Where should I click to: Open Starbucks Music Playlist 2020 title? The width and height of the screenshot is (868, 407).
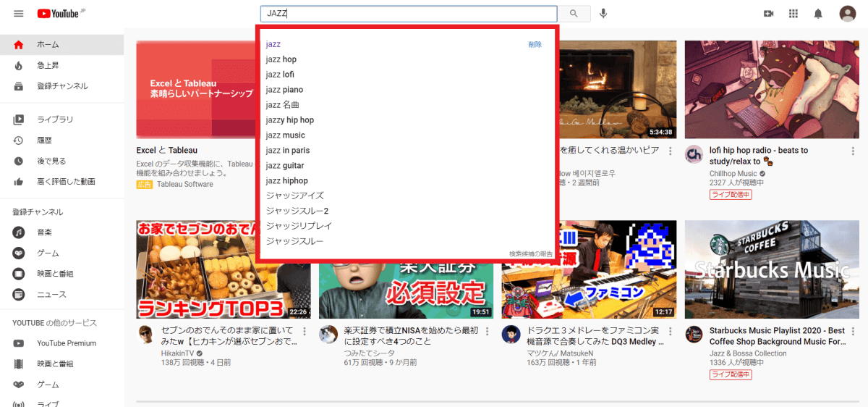pyautogui.click(x=778, y=336)
